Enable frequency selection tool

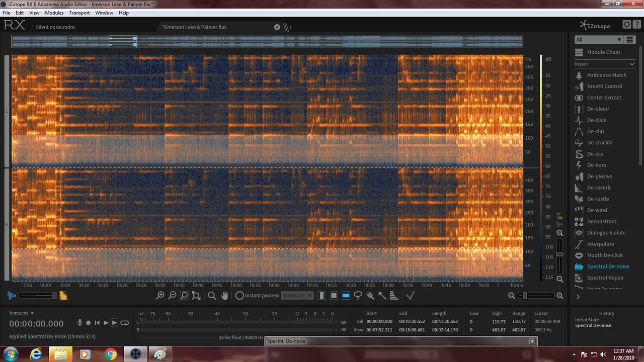[x=346, y=296]
